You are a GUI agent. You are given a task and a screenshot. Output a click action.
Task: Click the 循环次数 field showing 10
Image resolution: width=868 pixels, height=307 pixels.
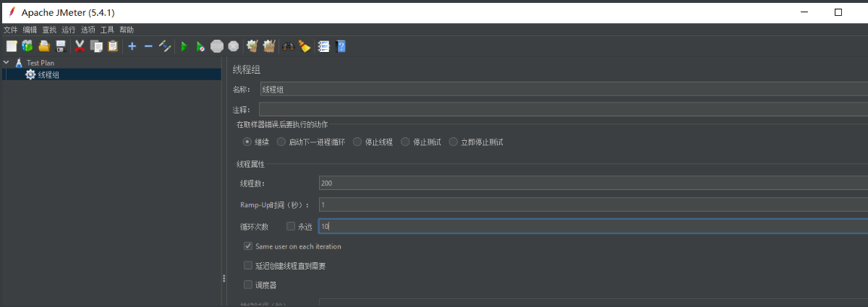pos(593,226)
